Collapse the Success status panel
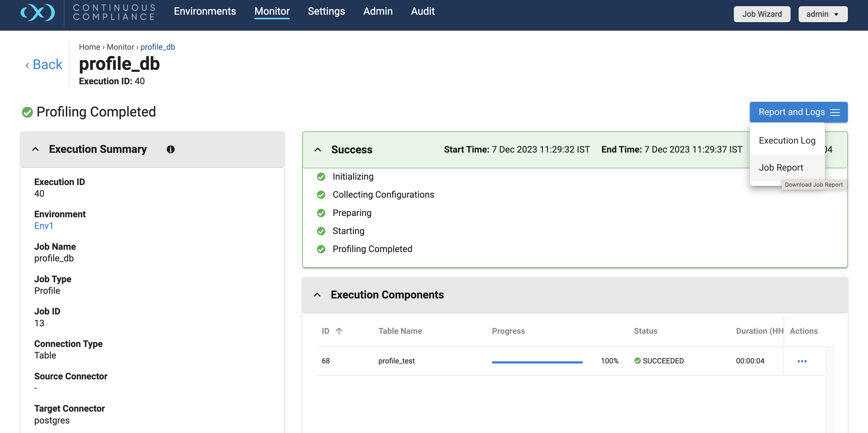 317,149
